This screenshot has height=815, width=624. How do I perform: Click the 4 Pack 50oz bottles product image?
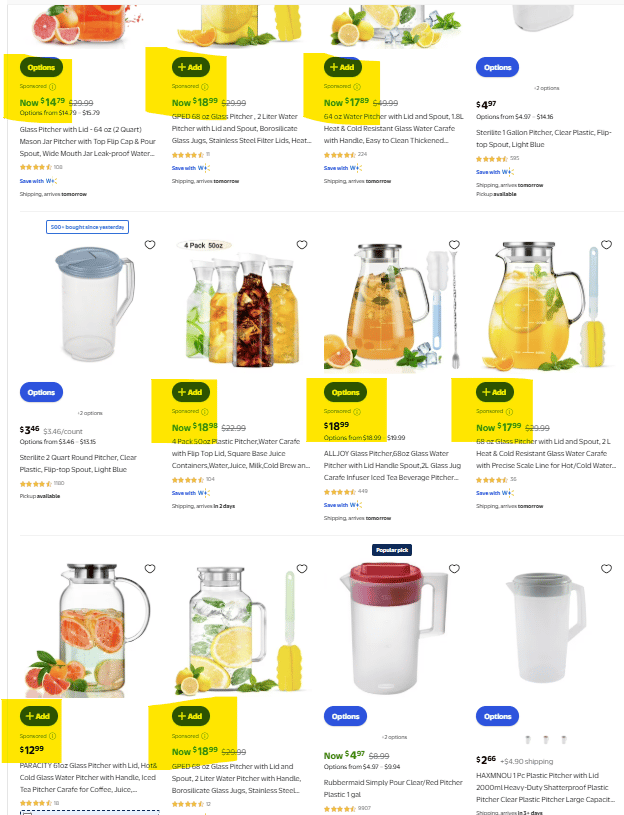[x=242, y=308]
